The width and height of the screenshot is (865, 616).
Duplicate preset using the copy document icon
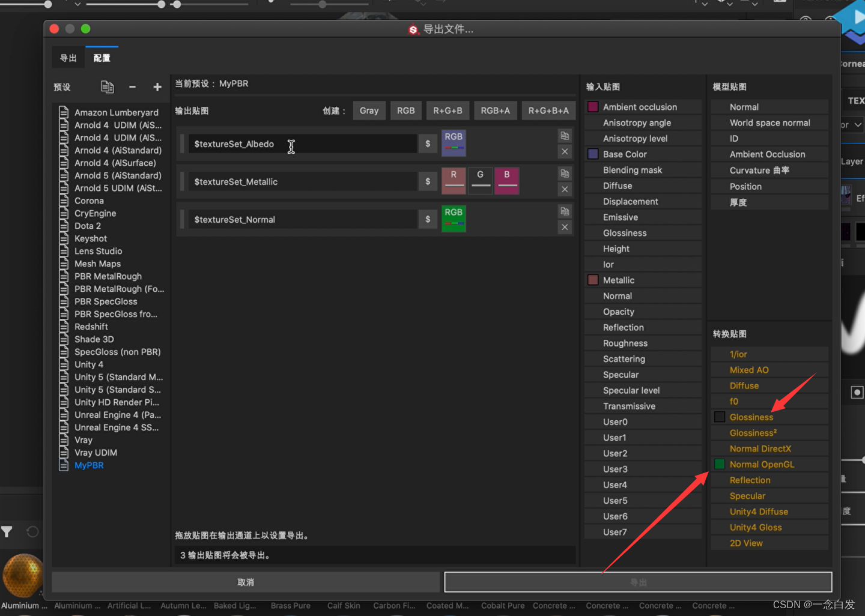(x=107, y=87)
